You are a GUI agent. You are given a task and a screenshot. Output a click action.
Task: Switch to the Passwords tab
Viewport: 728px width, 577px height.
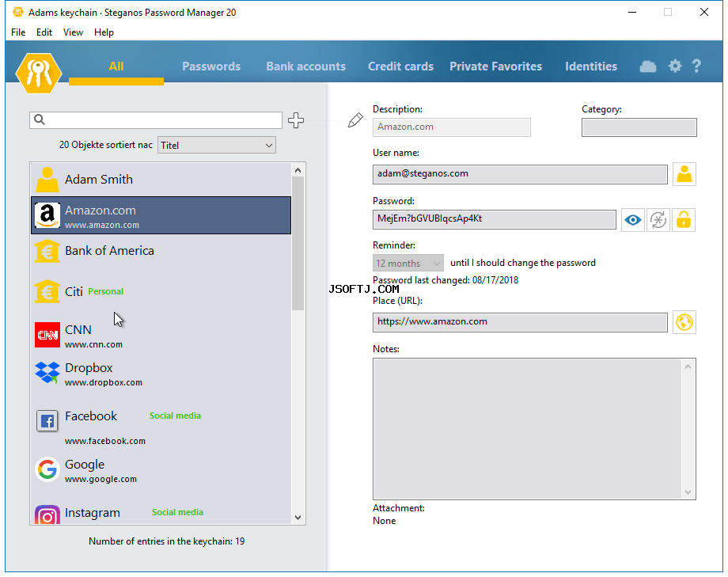(x=211, y=66)
